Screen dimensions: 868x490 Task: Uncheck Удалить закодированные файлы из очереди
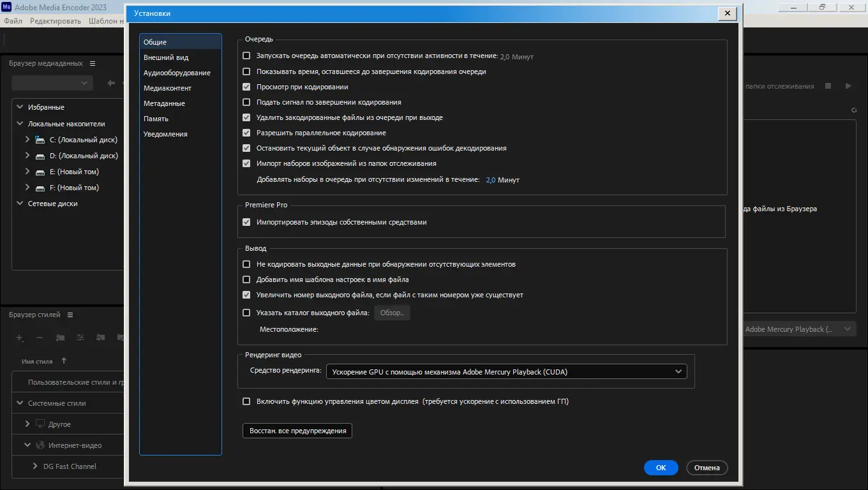coord(246,117)
